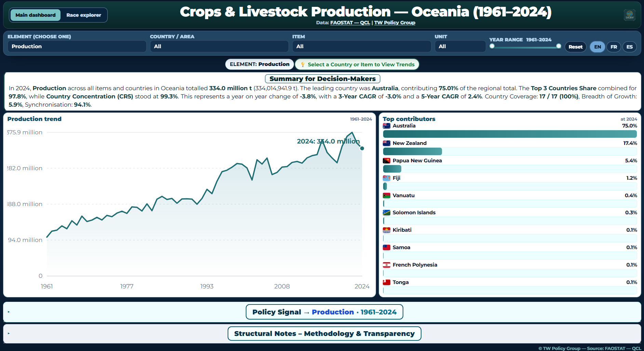Reset all filters
Viewport: 644px width, 351px height.
576,47
